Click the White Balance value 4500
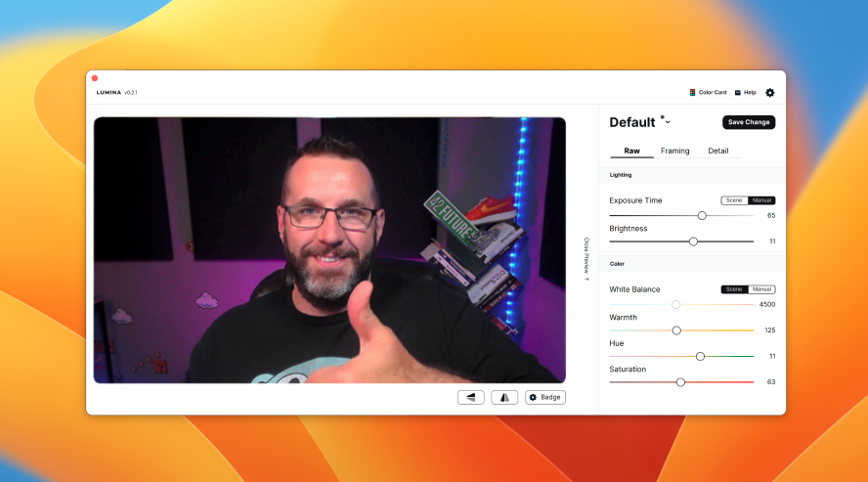The height and width of the screenshot is (482, 868). [x=767, y=304]
